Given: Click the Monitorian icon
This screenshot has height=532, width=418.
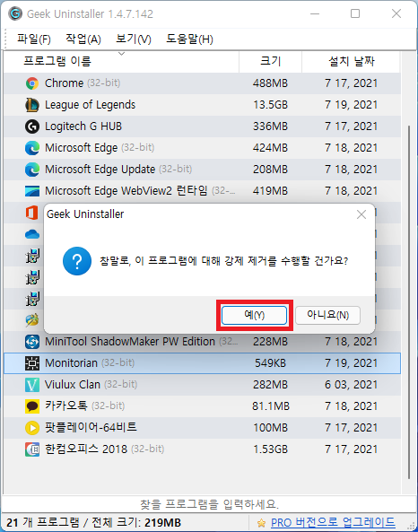Looking at the screenshot, I should point(32,363).
